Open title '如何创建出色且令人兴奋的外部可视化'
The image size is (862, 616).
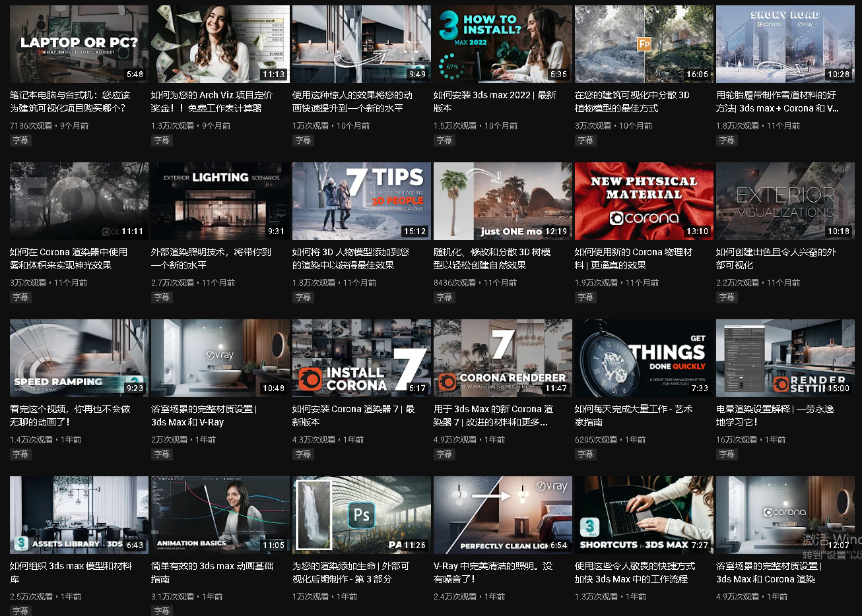tap(776, 259)
